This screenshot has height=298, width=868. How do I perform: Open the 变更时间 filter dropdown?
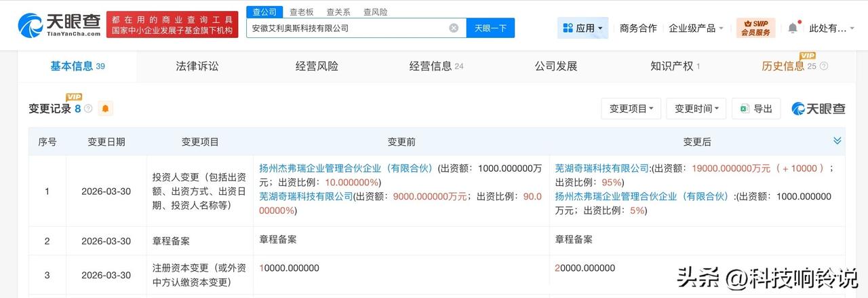(x=696, y=109)
